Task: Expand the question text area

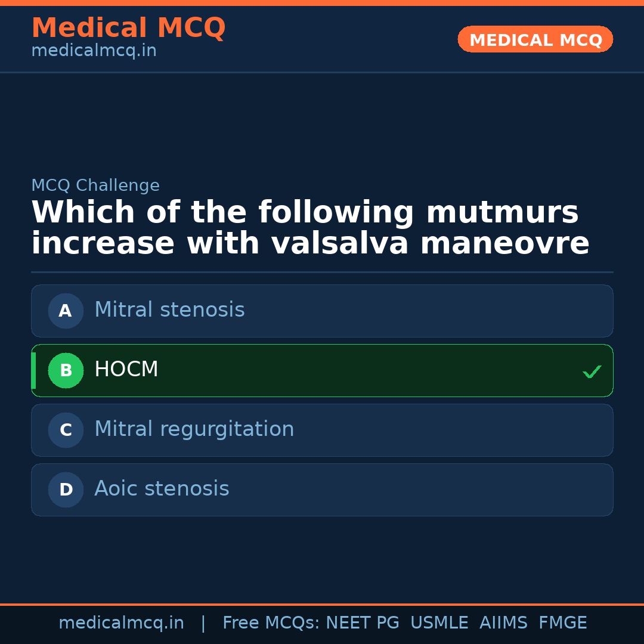Action: tap(310, 227)
